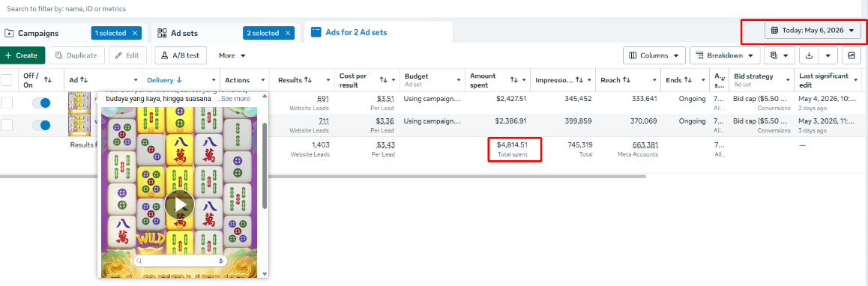Image resolution: width=868 pixels, height=286 pixels.
Task: Open the Results column header menu arrow
Action: 328,80
